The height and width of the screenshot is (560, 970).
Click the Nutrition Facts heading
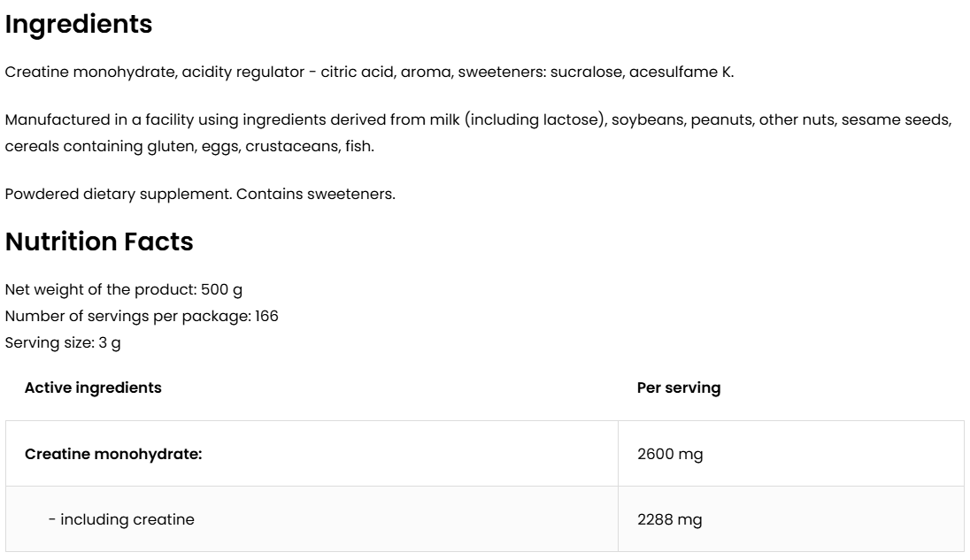[x=99, y=242]
